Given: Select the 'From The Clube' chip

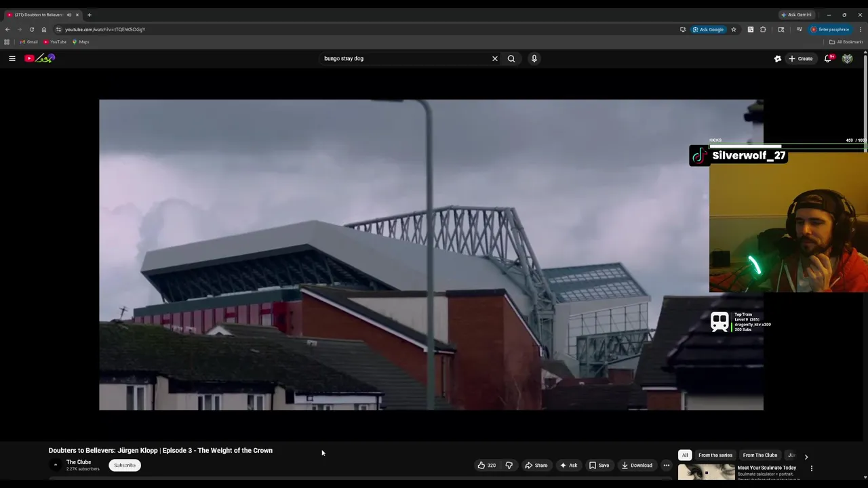Looking at the screenshot, I should click(x=760, y=455).
